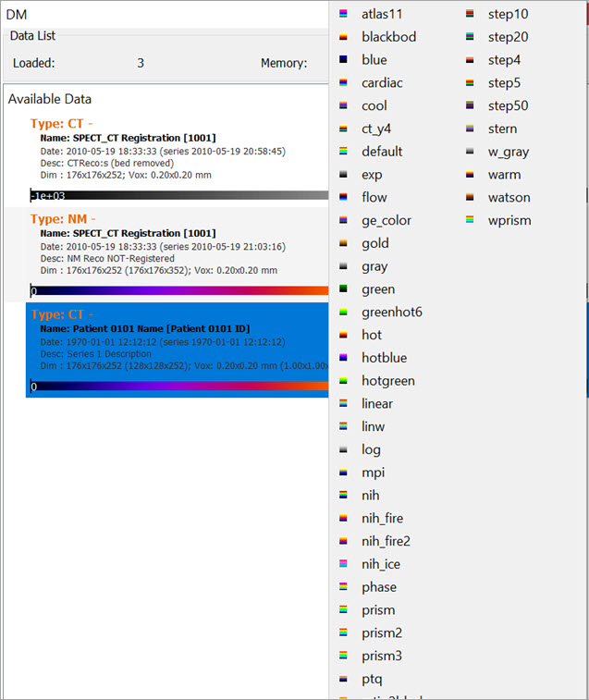Click the Patient 0101 dataset color bar
Screen dimensions: 589x700
178,387
